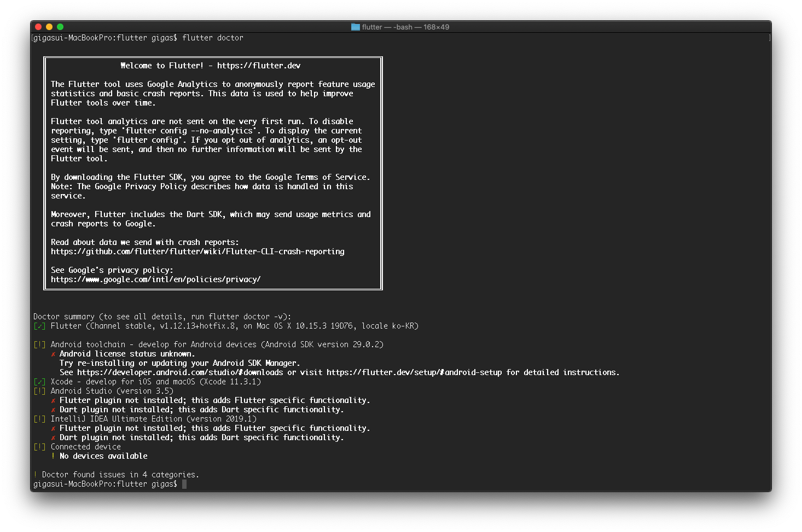Open the flutter.dev android-setup link
The image size is (802, 532).
(x=414, y=372)
